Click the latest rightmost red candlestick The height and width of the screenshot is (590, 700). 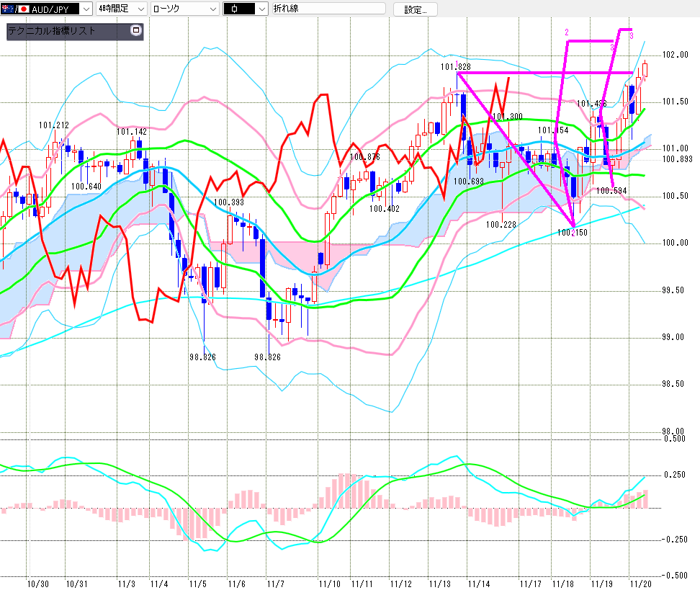pyautogui.click(x=645, y=70)
